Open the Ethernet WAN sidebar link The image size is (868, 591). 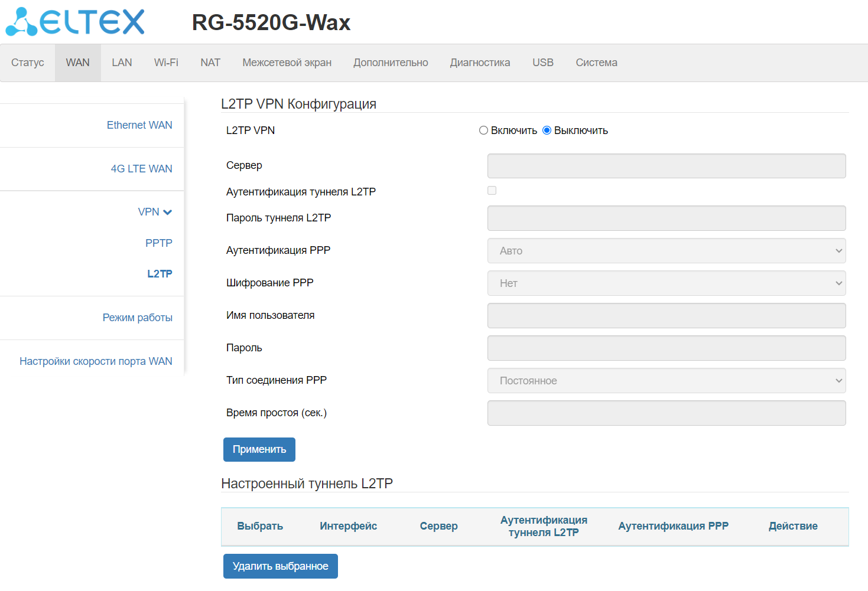(x=139, y=125)
